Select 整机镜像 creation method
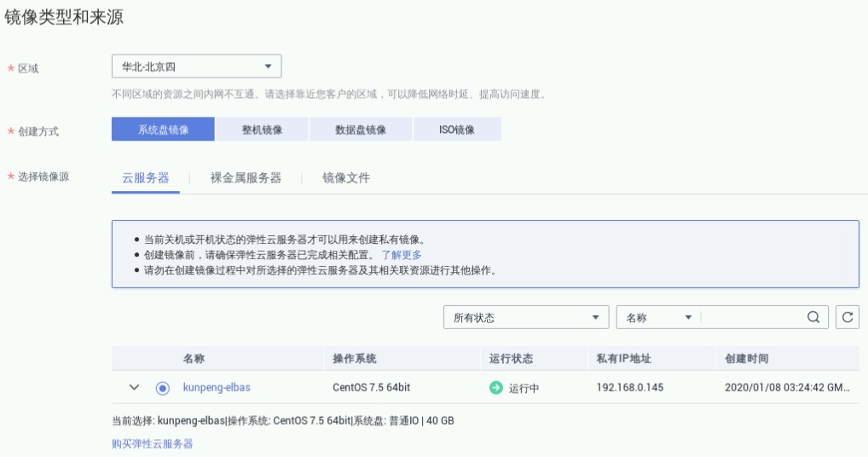This screenshot has height=457, width=868. 262,130
